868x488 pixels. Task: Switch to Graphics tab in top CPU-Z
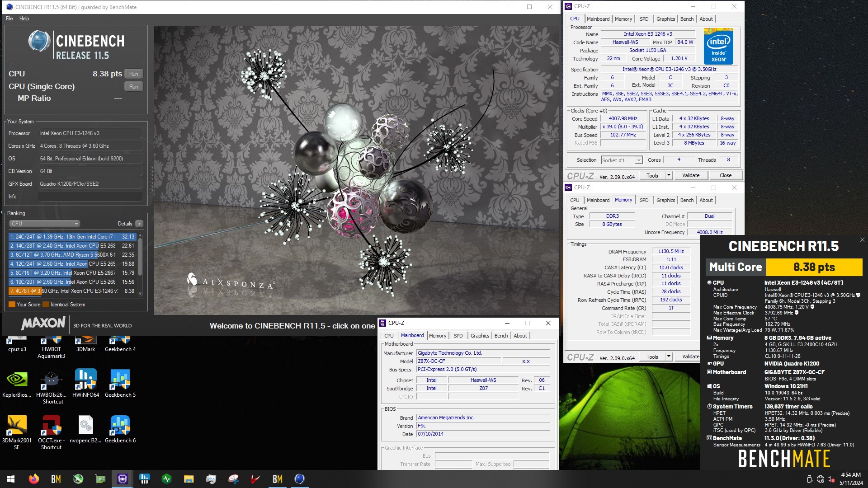point(665,19)
